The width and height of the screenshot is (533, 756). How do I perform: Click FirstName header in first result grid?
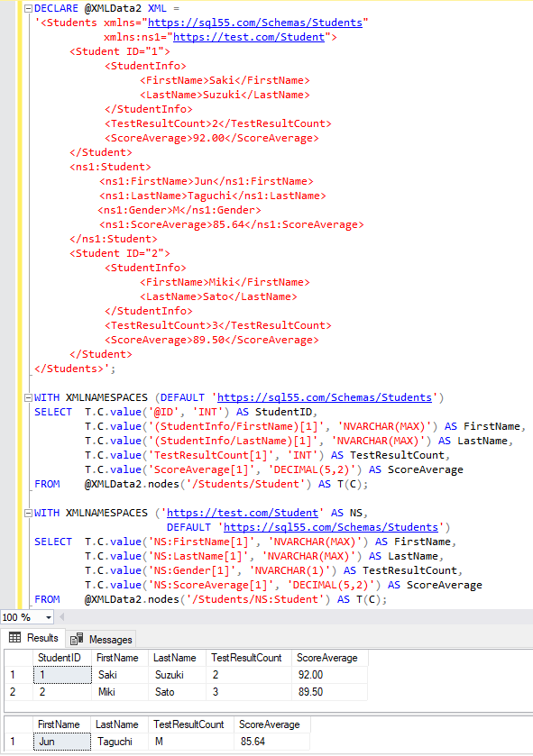click(x=120, y=658)
